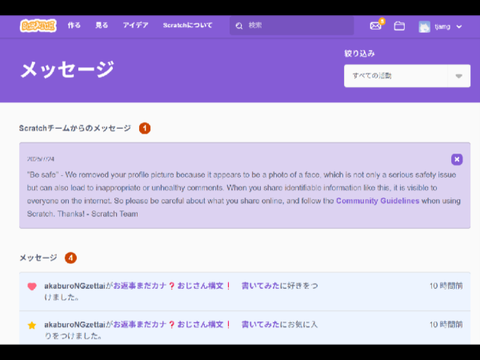Click the 絞り込み label
Screen dimensions: 480x360
click(x=360, y=54)
